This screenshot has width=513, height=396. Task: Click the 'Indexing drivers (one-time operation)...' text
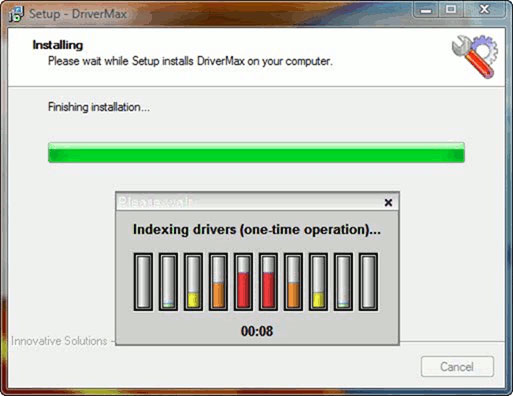pyautogui.click(x=257, y=230)
